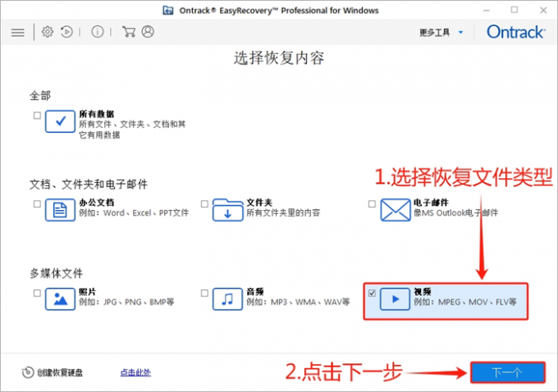
Task: Click the 电子邮件 title text
Action: click(431, 203)
